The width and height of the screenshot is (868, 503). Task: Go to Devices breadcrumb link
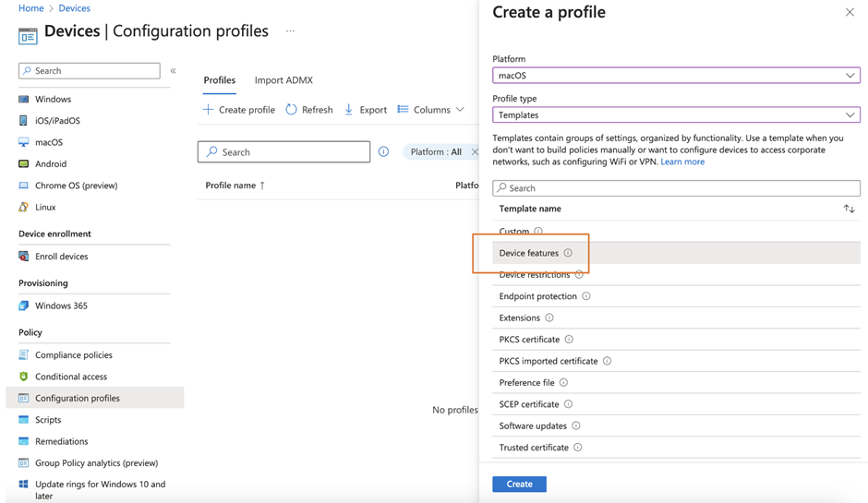(74, 8)
